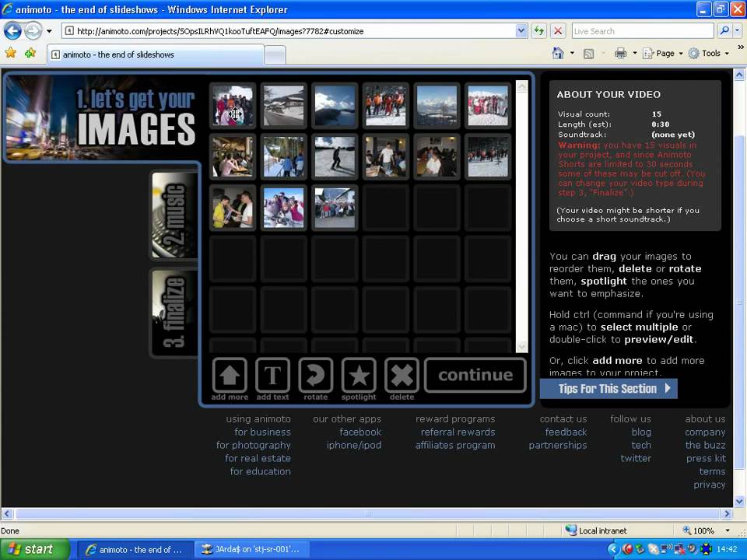This screenshot has height=560, width=747.
Task: Open the Tools menu
Action: 709,54
